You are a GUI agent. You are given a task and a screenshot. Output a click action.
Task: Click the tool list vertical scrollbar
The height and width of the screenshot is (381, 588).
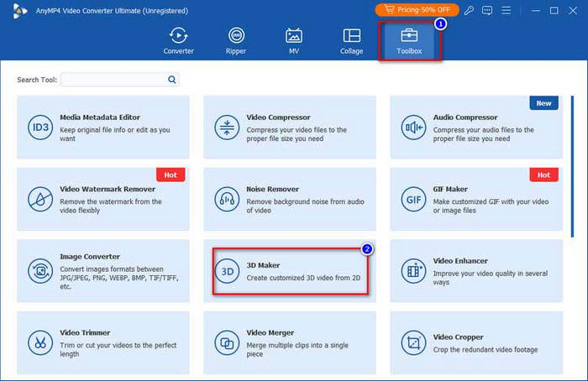(x=572, y=166)
